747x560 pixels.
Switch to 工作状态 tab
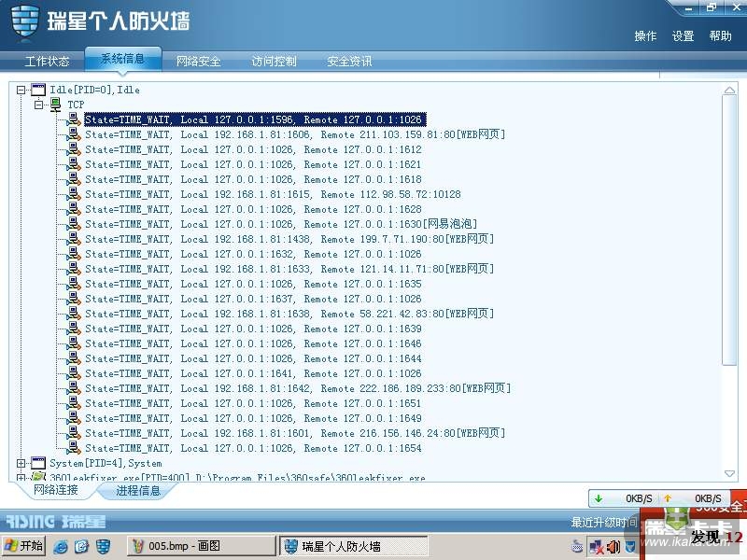click(x=47, y=62)
